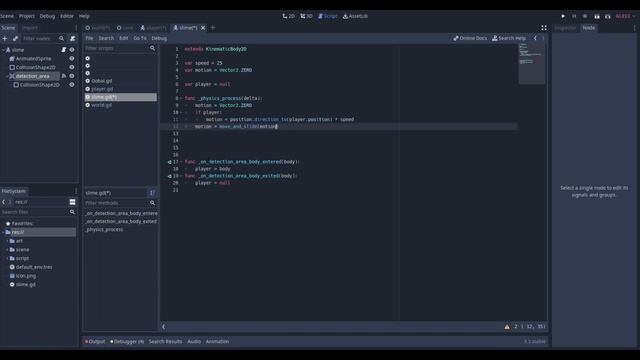Collapse the detection_area node children
Image resolution: width=640 pixels, height=360 pixels.
tap(7, 76)
